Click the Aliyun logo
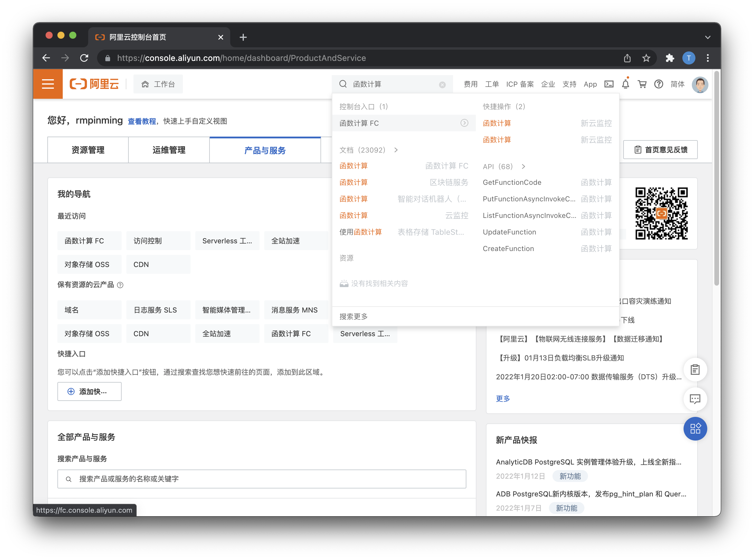This screenshot has height=560, width=754. coord(94,84)
